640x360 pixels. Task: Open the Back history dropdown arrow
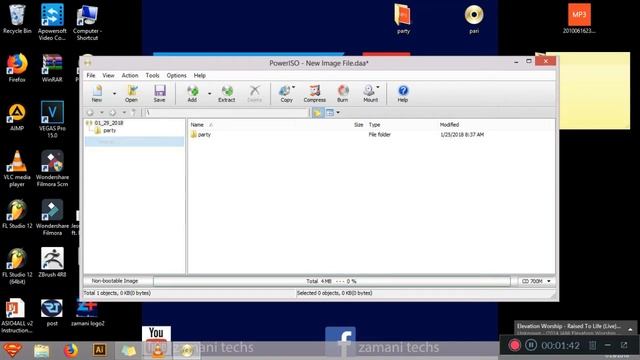102,112
